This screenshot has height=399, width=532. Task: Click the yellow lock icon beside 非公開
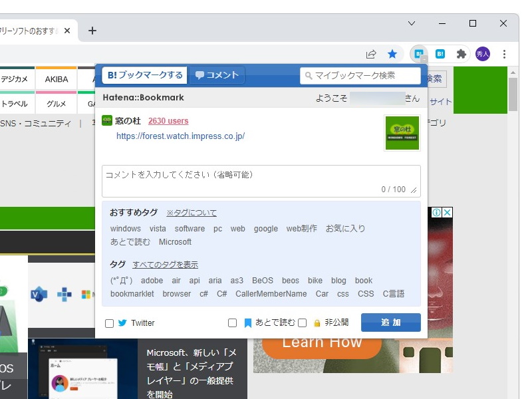[317, 323]
